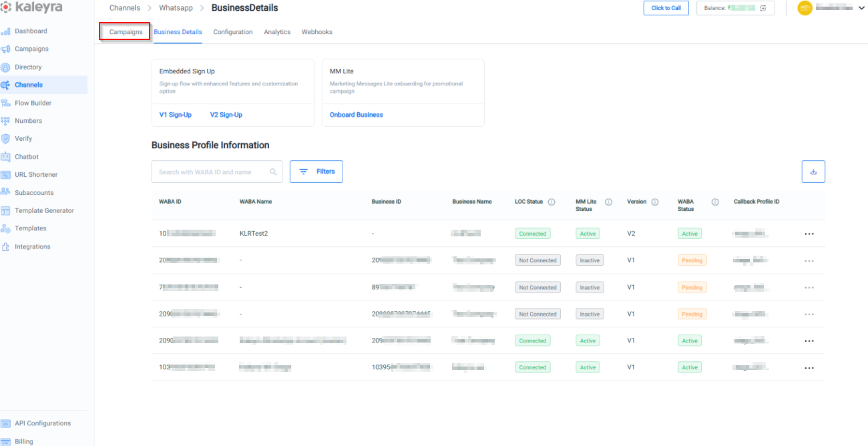Click the MM Lite card title
This screenshot has height=446, width=868.
pyautogui.click(x=341, y=71)
